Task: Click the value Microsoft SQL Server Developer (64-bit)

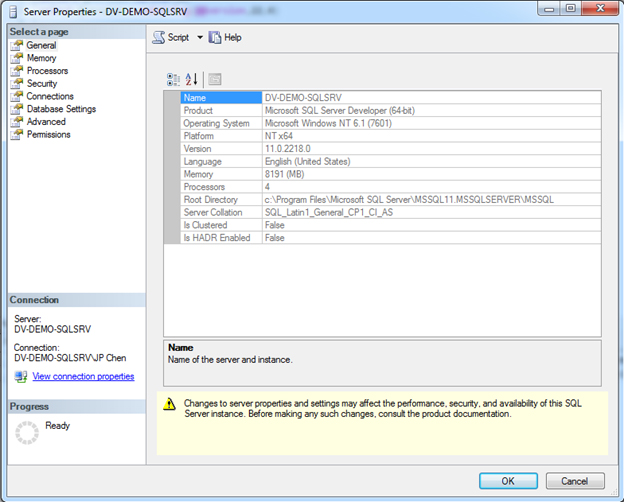Action: click(x=340, y=111)
